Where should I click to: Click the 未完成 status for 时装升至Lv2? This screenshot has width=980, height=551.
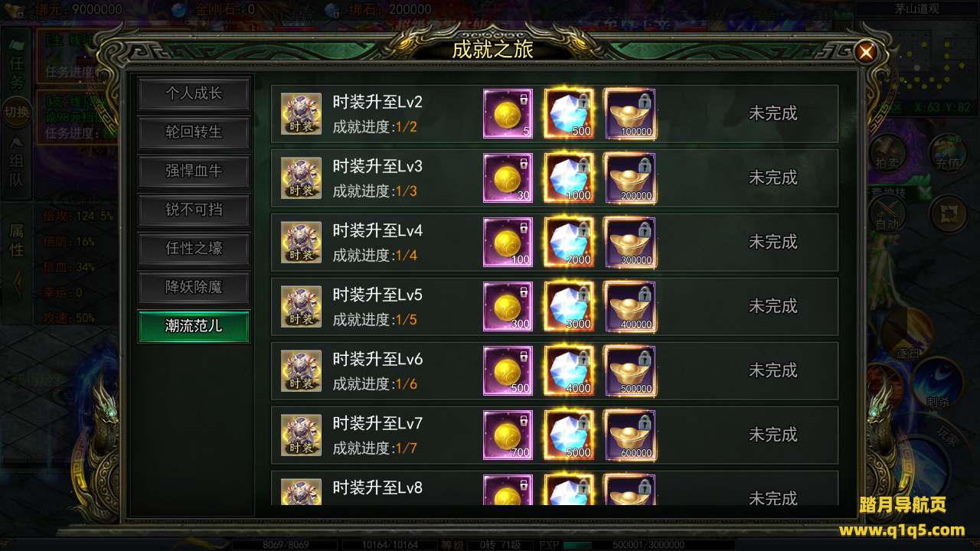click(773, 113)
